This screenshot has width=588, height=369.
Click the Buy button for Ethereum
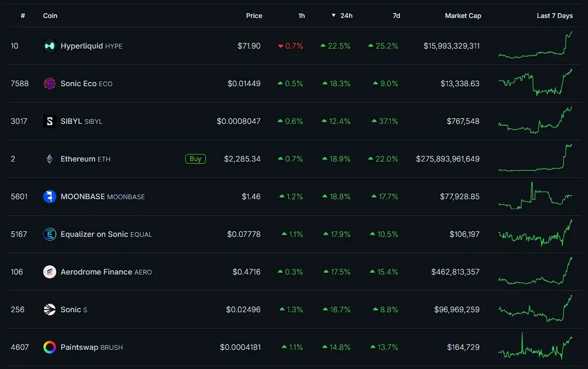pyautogui.click(x=196, y=159)
